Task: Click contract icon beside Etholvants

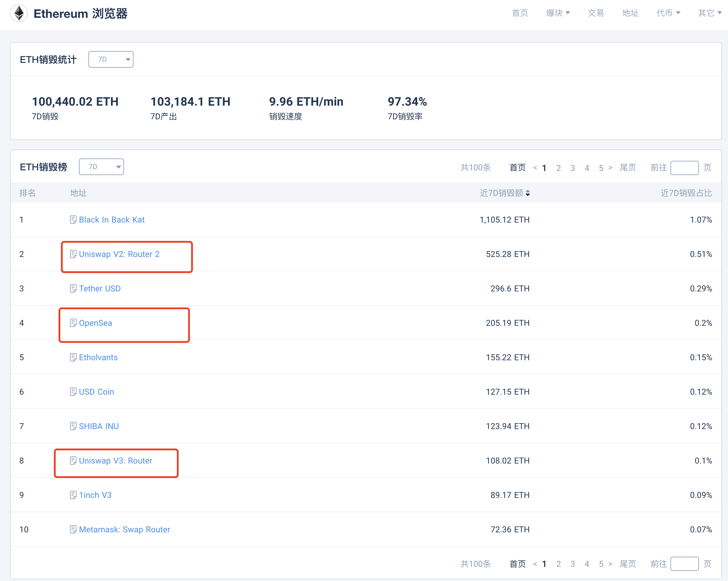Action: [73, 358]
